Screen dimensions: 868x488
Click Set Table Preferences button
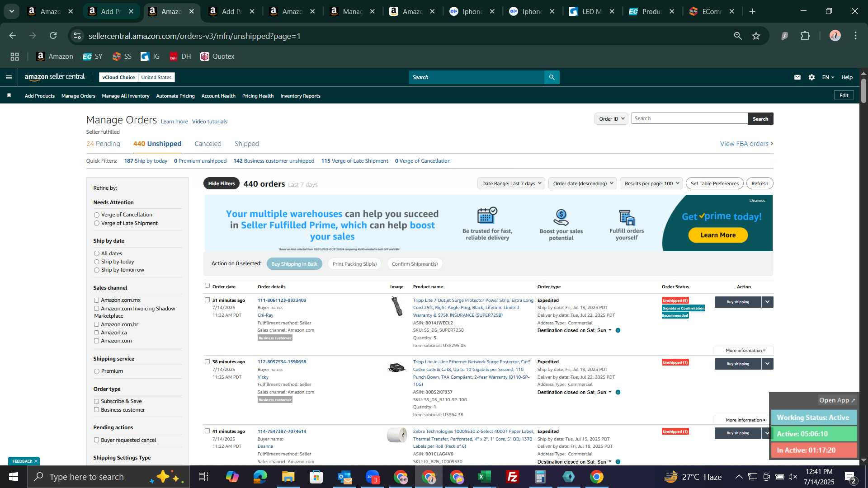pos(714,183)
